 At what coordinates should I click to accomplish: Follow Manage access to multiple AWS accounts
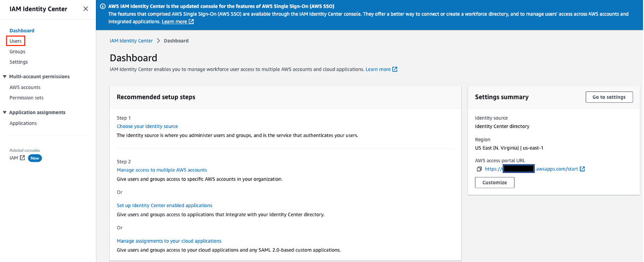point(162,170)
